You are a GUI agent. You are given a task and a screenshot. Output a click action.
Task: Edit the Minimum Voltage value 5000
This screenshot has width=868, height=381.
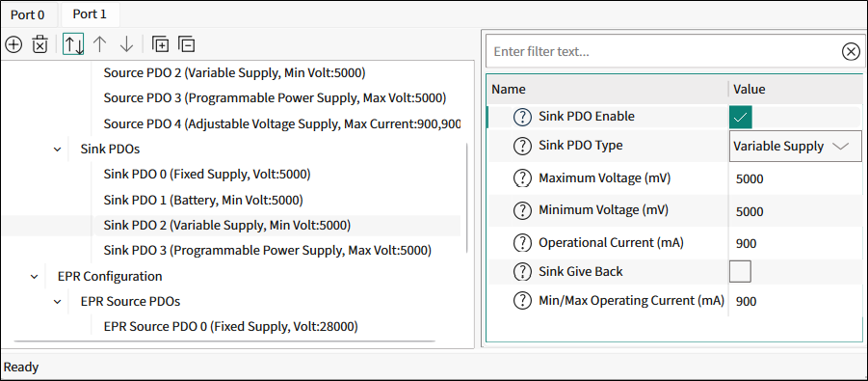pyautogui.click(x=750, y=212)
